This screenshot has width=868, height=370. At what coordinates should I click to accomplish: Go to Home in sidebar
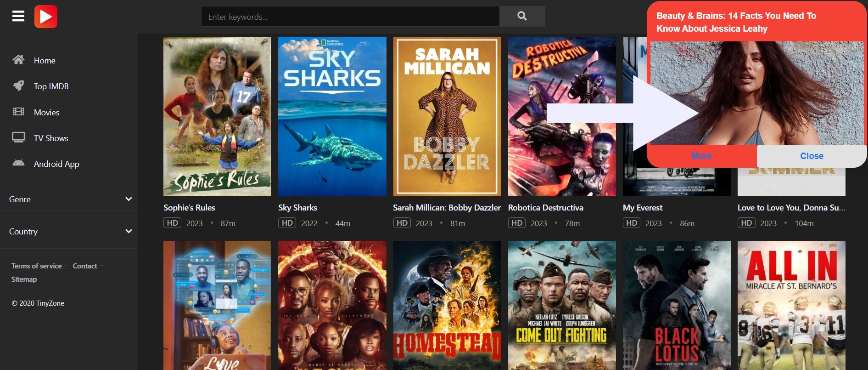point(45,61)
